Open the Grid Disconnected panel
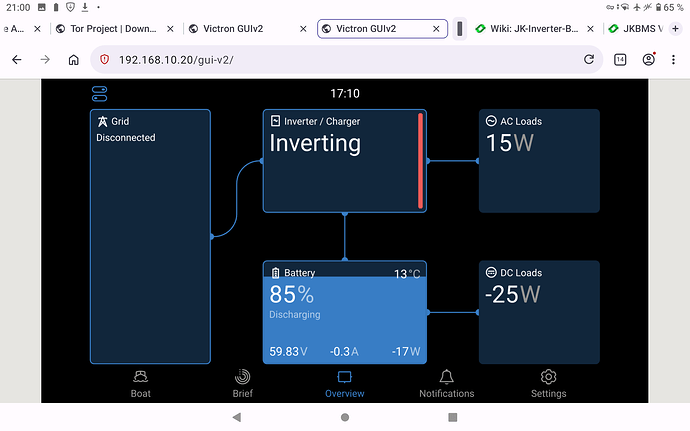This screenshot has height=431, width=690. click(150, 236)
